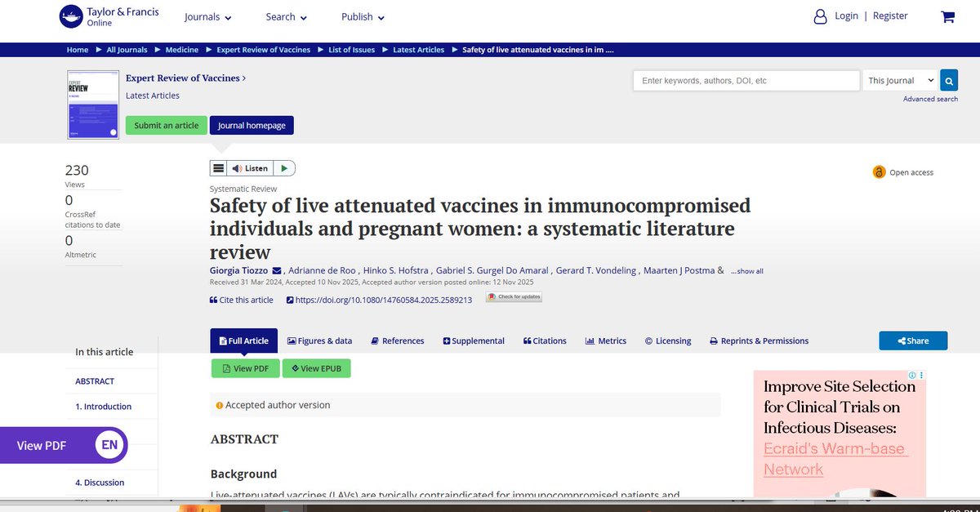Image resolution: width=980 pixels, height=512 pixels.
Task: Expand the Journals menu
Action: (x=207, y=17)
